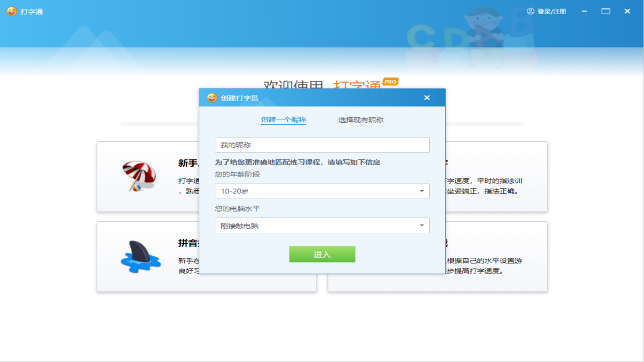Click the arrow on the age range dropdown
Image resolution: width=644 pixels, height=362 pixels.
tap(422, 191)
